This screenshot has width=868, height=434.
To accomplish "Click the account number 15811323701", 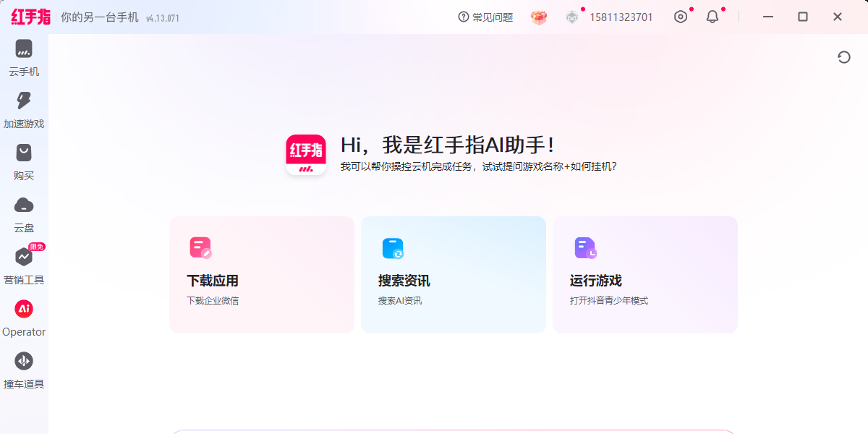I will [621, 17].
